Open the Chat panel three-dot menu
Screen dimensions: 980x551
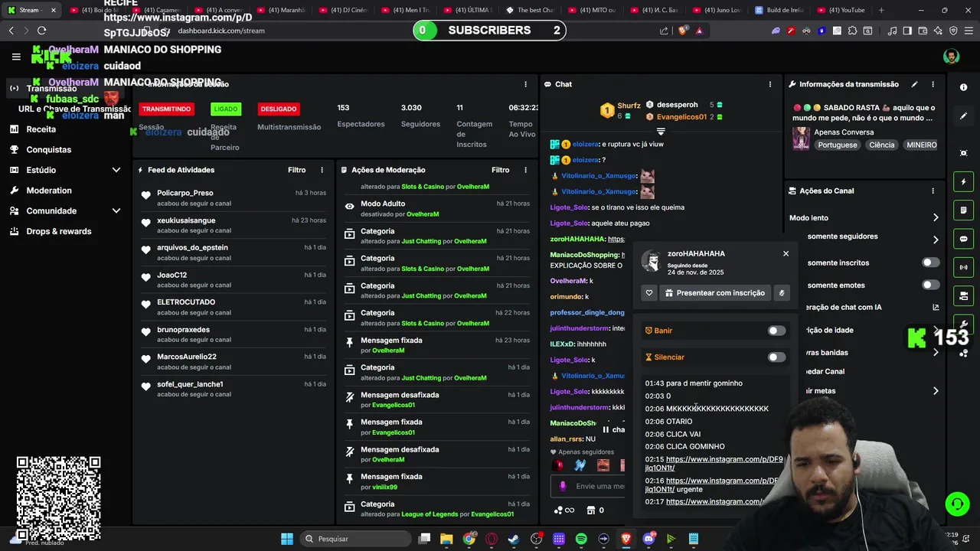770,84
